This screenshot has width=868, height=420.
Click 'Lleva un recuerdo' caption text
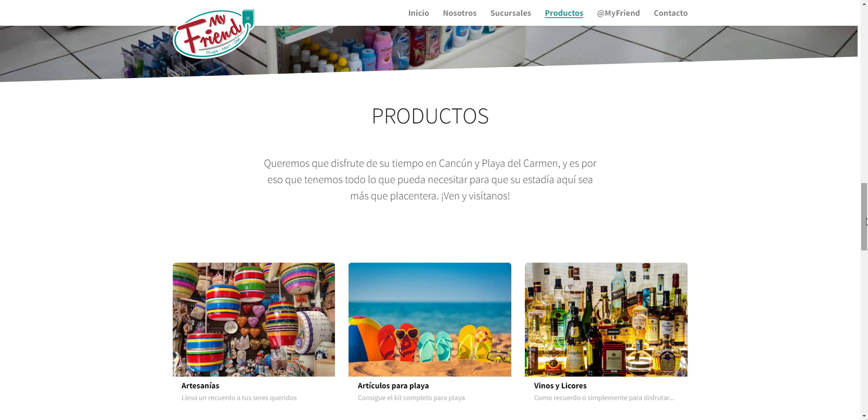(239, 398)
